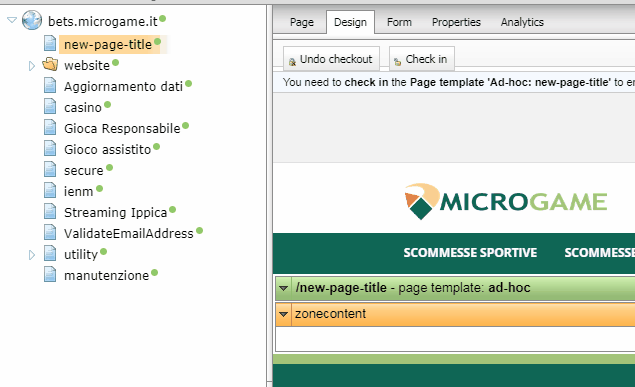Click the green status dot after manutenzione
635x387 pixels.
[x=154, y=273]
